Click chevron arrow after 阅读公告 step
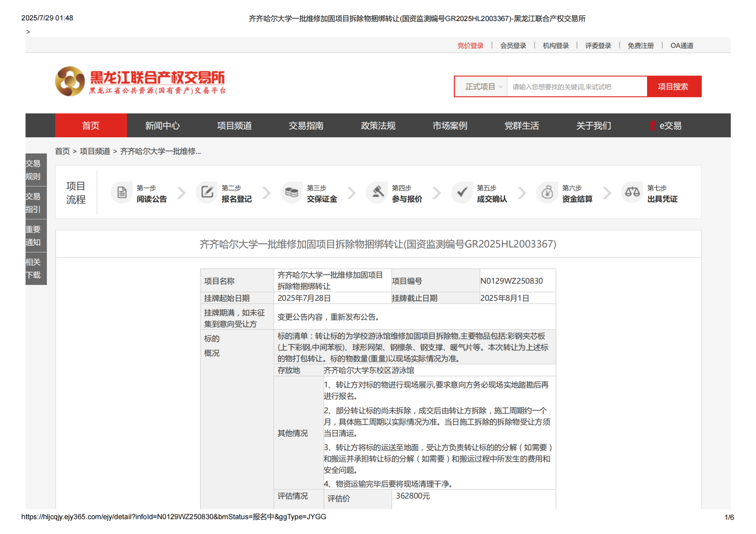The width and height of the screenshot is (756, 534). [181, 193]
